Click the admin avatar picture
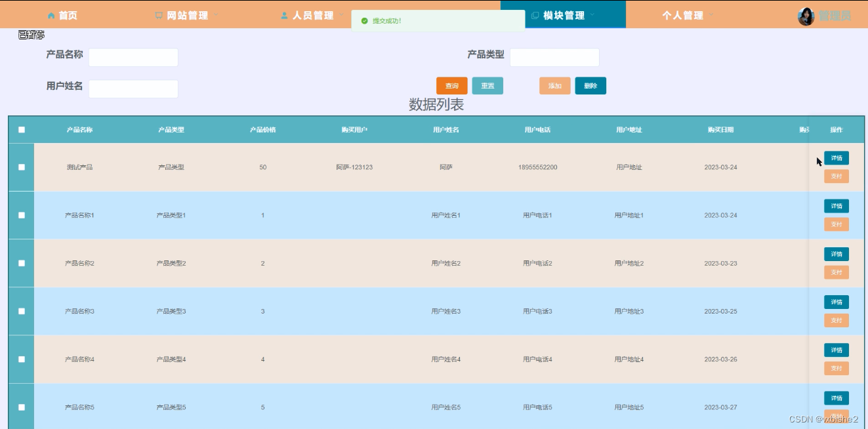Screen dimensions: 868x429 tap(806, 16)
